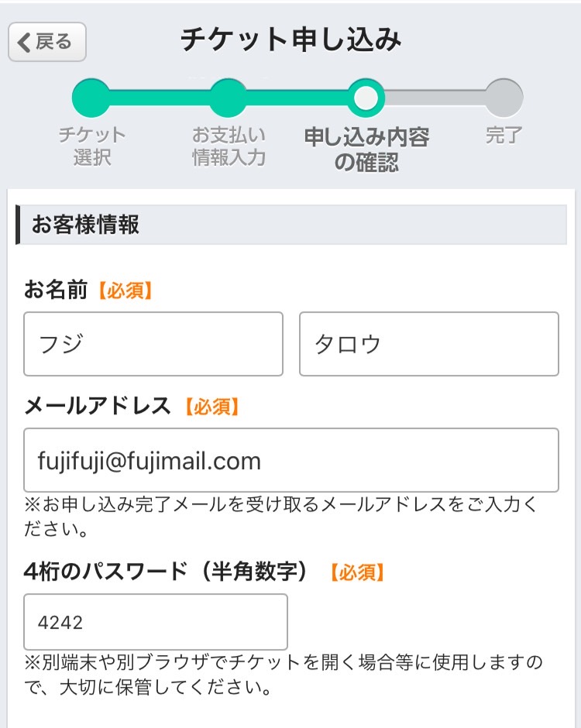The height and width of the screenshot is (728, 581).
Task: Click the 4桁のパスワード field label
Action: pyautogui.click(x=167, y=572)
